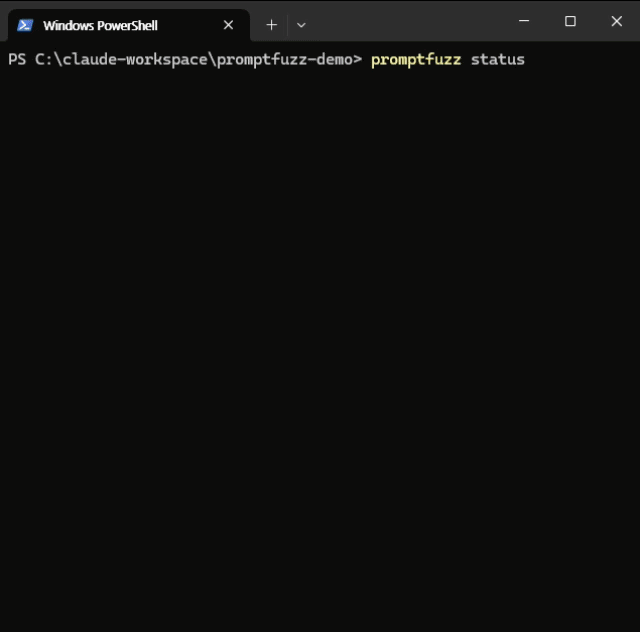This screenshot has height=632, width=640.
Task: Click the 'promptfuzz' command text
Action: (416, 60)
